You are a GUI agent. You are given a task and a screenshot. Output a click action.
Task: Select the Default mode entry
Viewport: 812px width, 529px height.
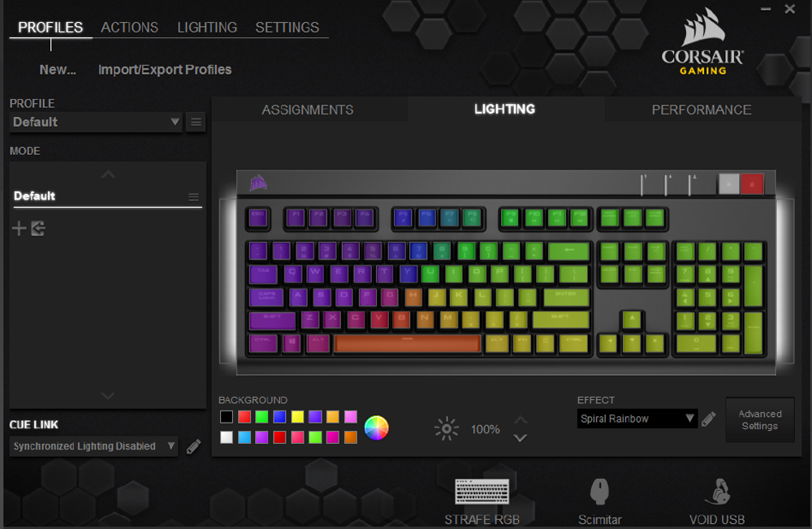pos(108,196)
